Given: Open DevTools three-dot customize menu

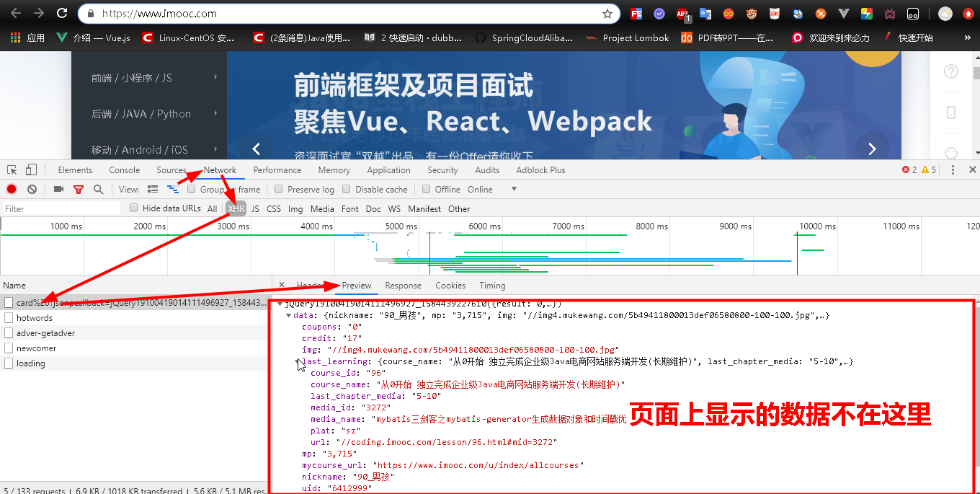Looking at the screenshot, I should [953, 169].
